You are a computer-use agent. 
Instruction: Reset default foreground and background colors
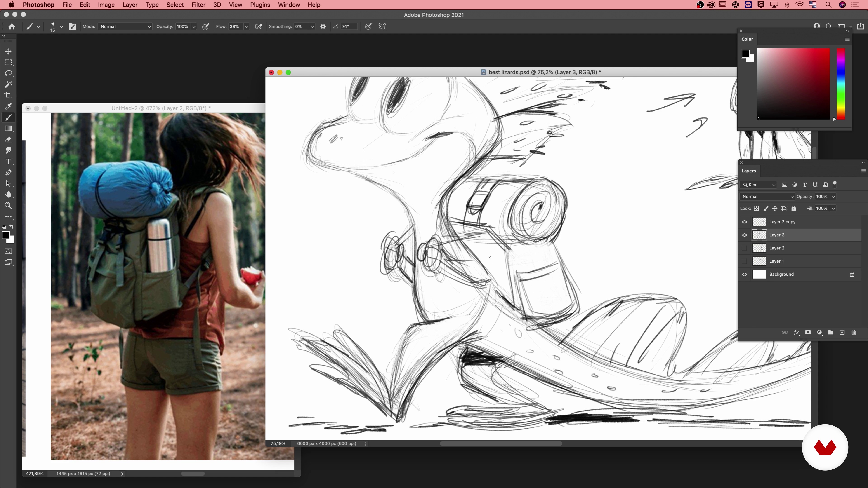pyautogui.click(x=4, y=227)
